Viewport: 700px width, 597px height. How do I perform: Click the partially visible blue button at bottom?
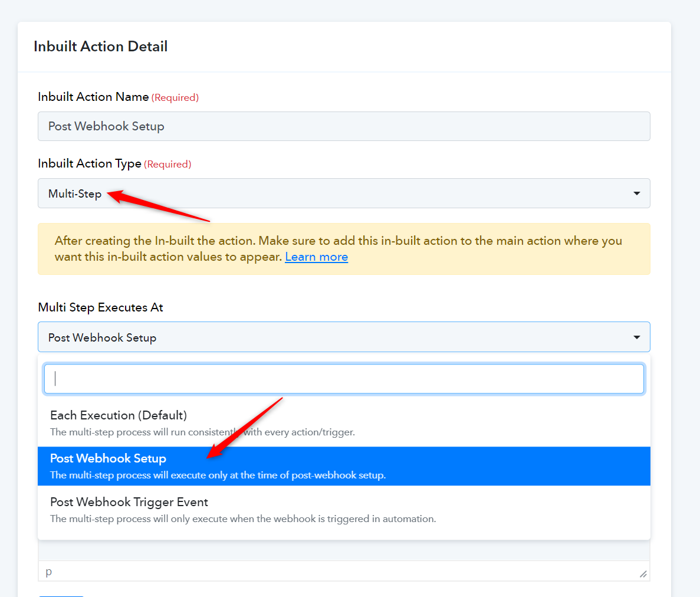pyautogui.click(x=61, y=596)
